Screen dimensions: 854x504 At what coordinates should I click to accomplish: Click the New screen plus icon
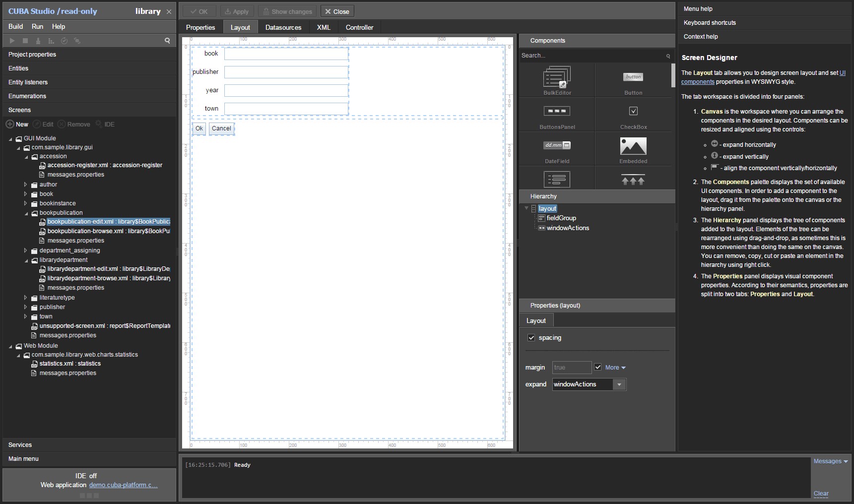click(10, 125)
